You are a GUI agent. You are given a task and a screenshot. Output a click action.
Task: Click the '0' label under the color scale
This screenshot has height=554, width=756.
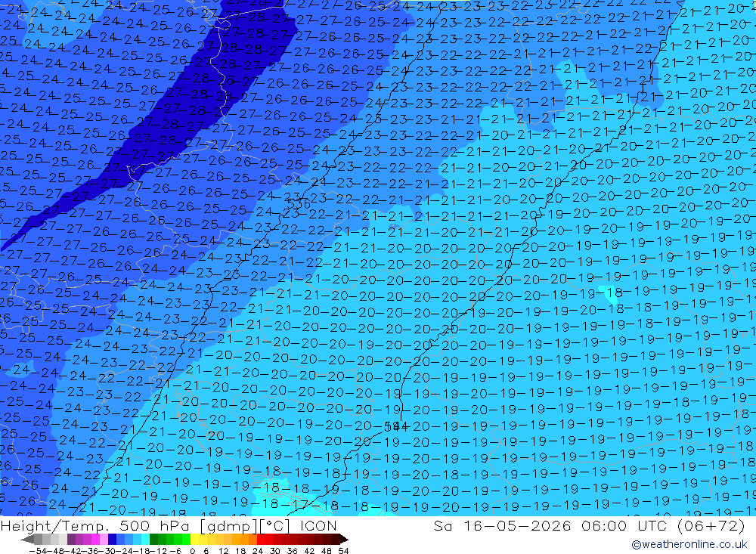coord(192,551)
